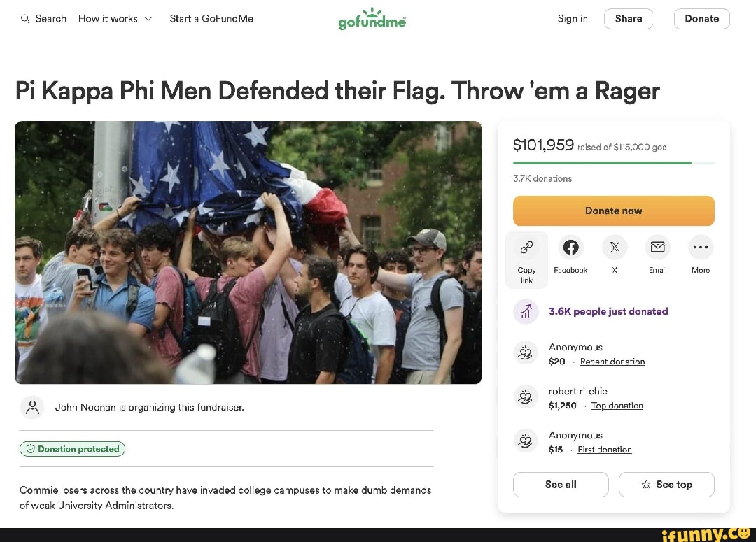Click robert ritchie's donor avatar
The width and height of the screenshot is (756, 542).
click(x=526, y=397)
